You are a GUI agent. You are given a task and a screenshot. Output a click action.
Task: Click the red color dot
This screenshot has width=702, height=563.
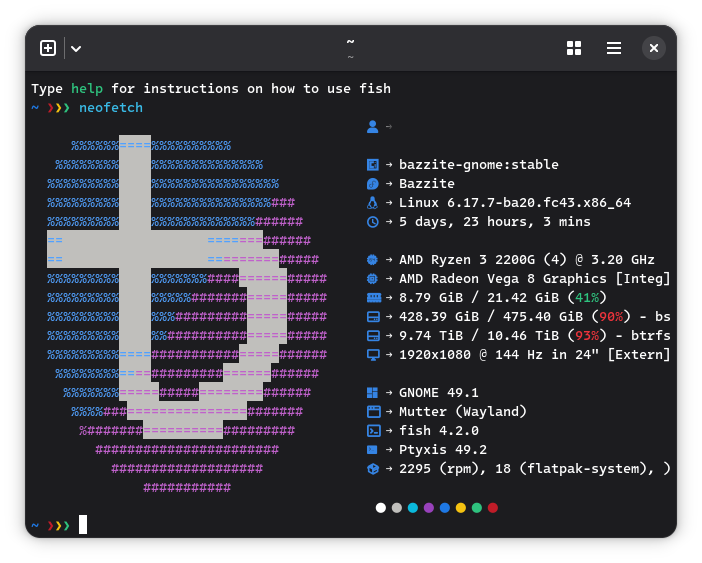[x=492, y=508]
